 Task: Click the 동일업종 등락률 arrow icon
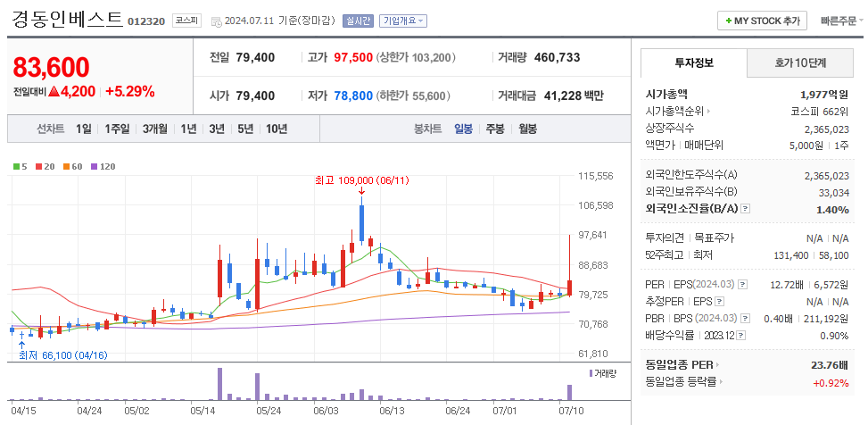[x=723, y=382]
